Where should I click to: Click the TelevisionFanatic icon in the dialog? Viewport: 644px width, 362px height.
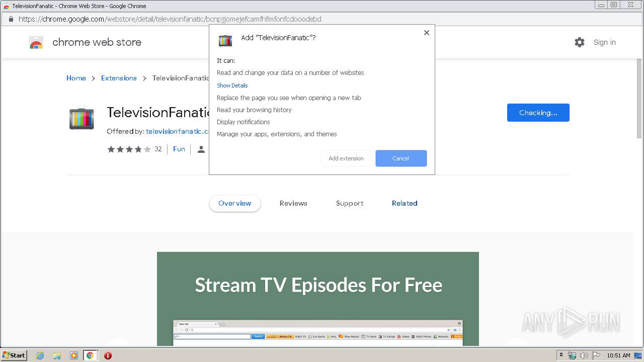pyautogui.click(x=225, y=41)
